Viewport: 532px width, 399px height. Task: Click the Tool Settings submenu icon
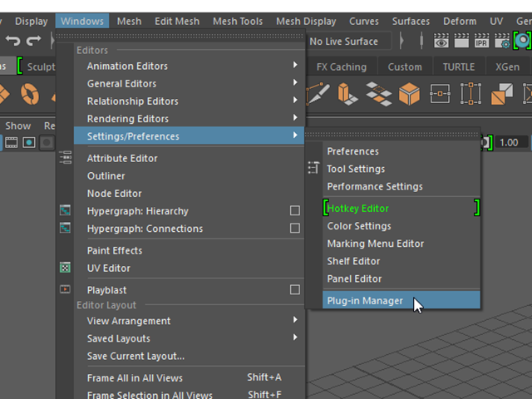313,168
